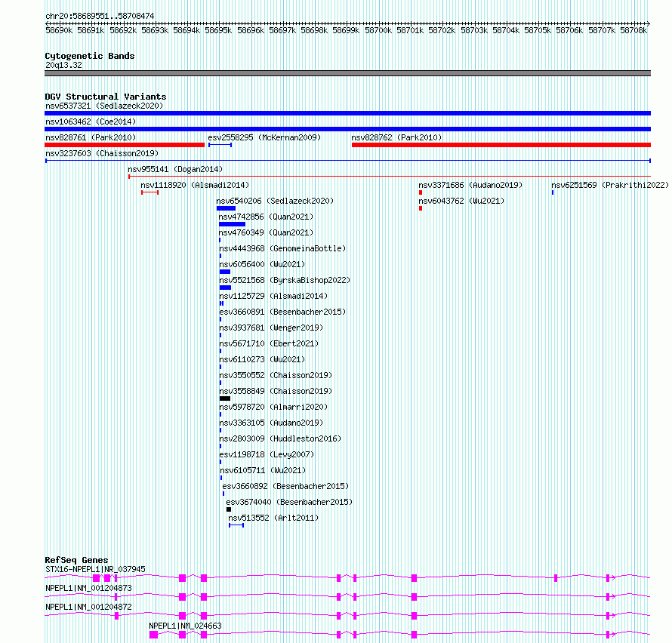Open esv1198718 (Levy2007) variant
Screen dimensions: 672x643
(267, 454)
